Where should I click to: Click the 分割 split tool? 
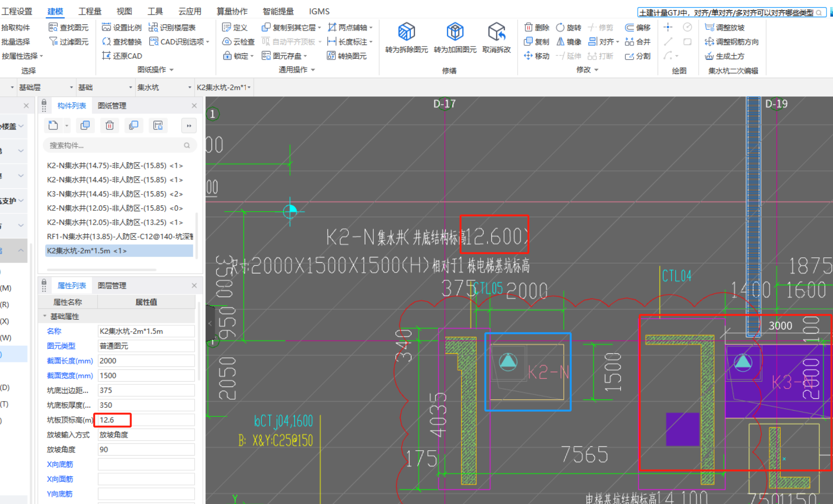click(x=638, y=56)
